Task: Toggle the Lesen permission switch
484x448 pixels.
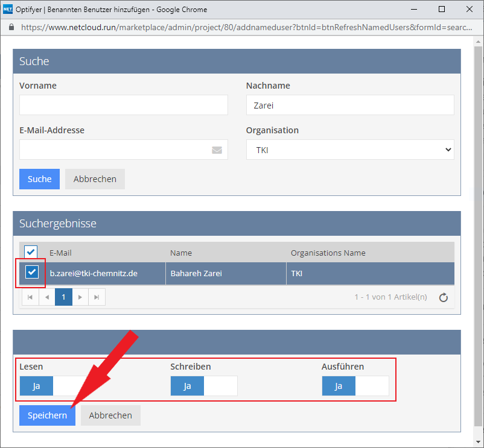Action: tap(53, 386)
